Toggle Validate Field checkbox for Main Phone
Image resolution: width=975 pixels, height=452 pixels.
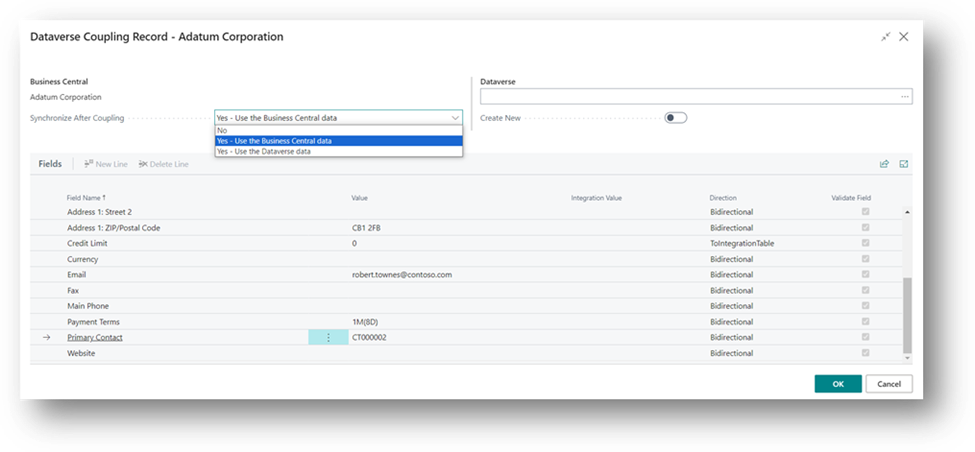(x=865, y=306)
